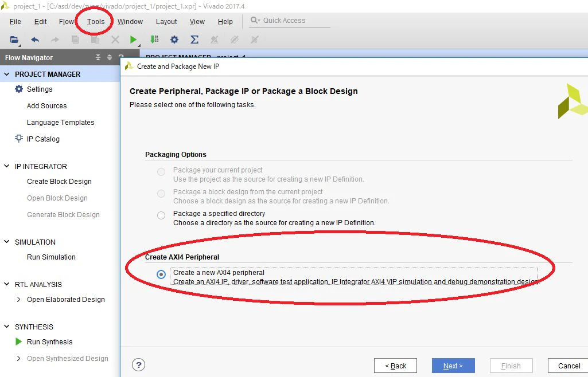The image size is (588, 377).
Task: Collapse the RTL ANALYSIS section
Action: 7,284
